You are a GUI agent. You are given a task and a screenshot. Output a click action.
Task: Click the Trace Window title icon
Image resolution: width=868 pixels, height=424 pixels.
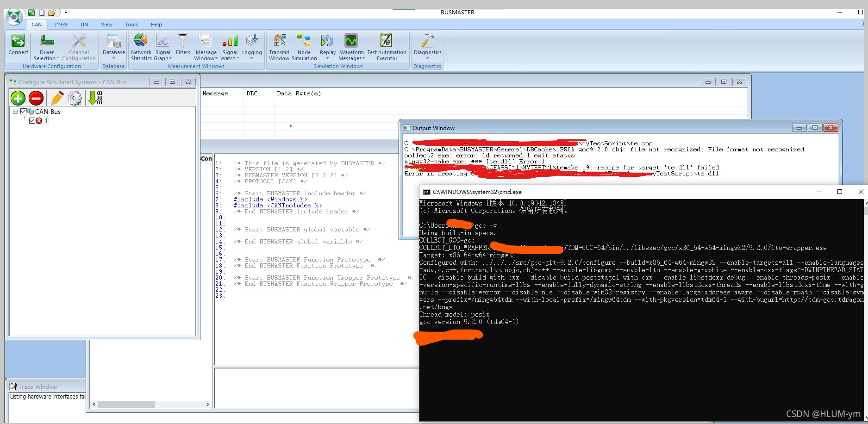coord(13,387)
